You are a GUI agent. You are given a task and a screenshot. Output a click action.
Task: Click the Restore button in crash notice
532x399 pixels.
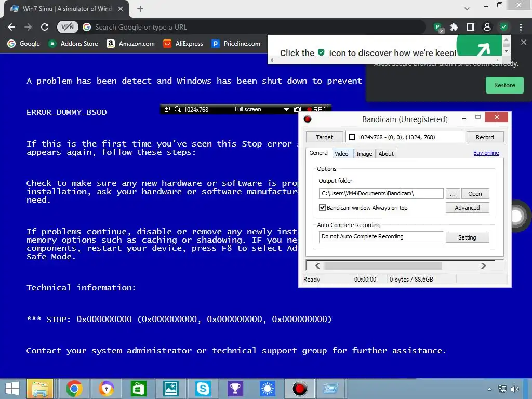(x=504, y=85)
